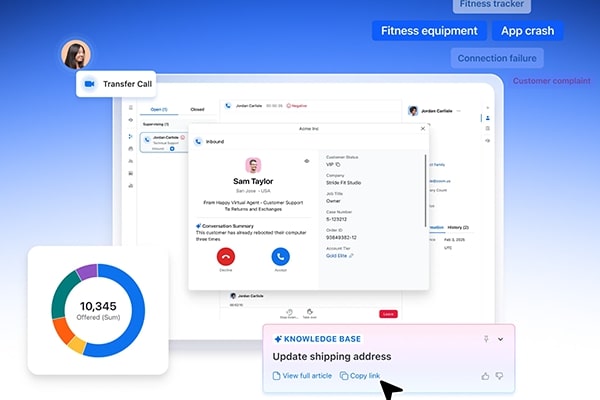The height and width of the screenshot is (400, 600).
Task: Select the Fitness tracker topic tag
Action: tap(492, 5)
